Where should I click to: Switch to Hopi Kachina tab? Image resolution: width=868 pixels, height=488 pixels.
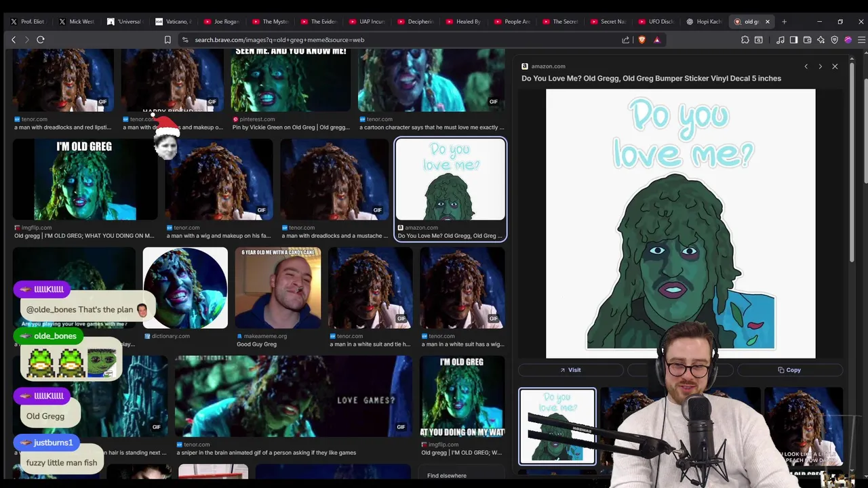[705, 22]
